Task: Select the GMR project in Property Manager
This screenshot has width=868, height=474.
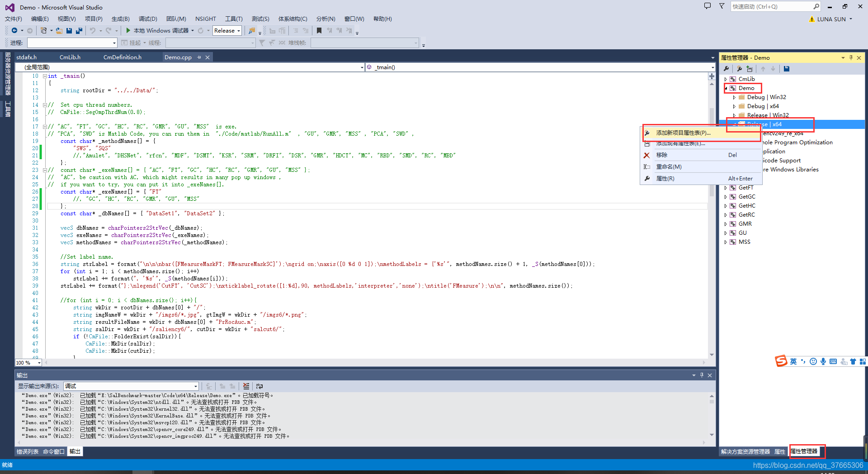Action: point(745,224)
